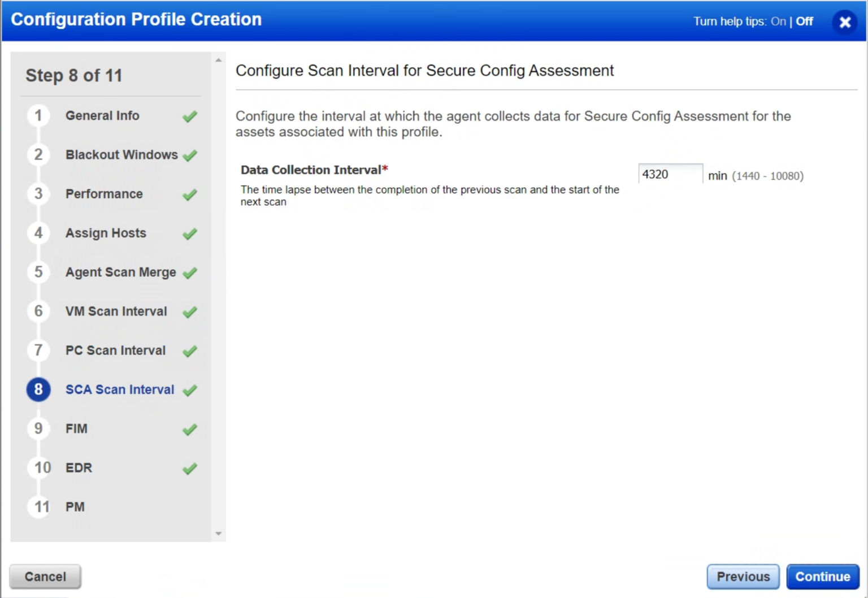Click the close X in the title bar
This screenshot has width=868, height=598.
coord(845,23)
